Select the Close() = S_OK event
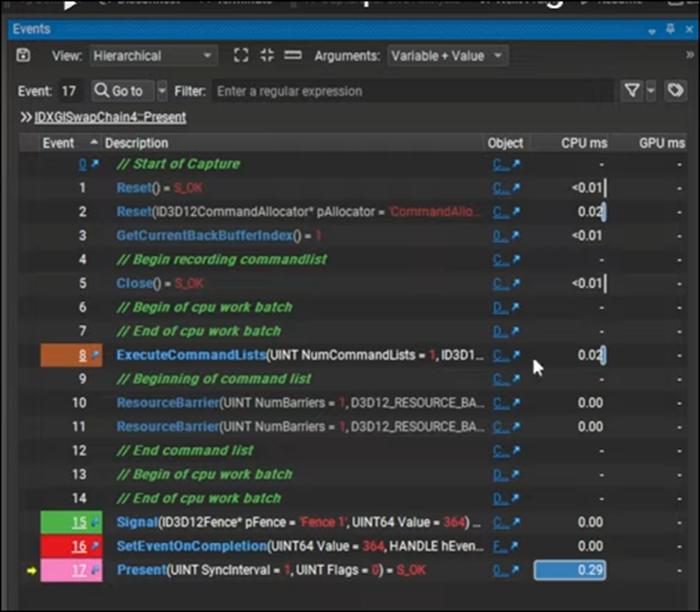Viewport: 700px width, 612px height. coord(160,283)
